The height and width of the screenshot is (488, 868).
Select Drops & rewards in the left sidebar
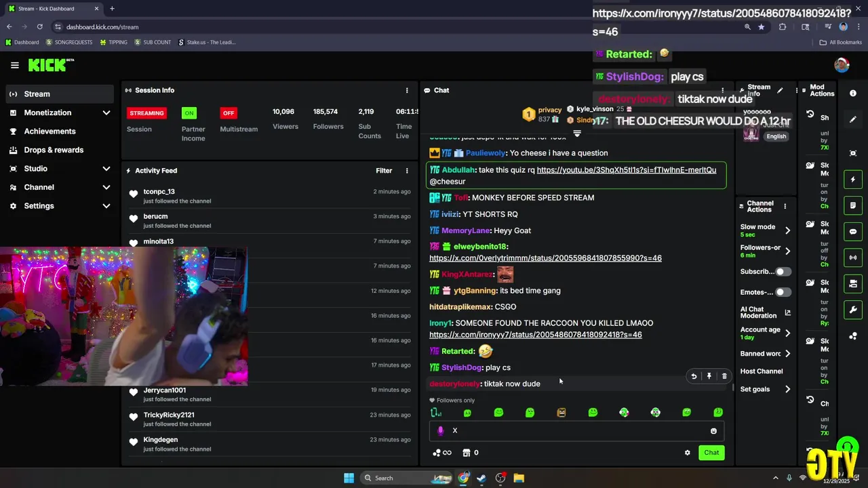click(60, 150)
